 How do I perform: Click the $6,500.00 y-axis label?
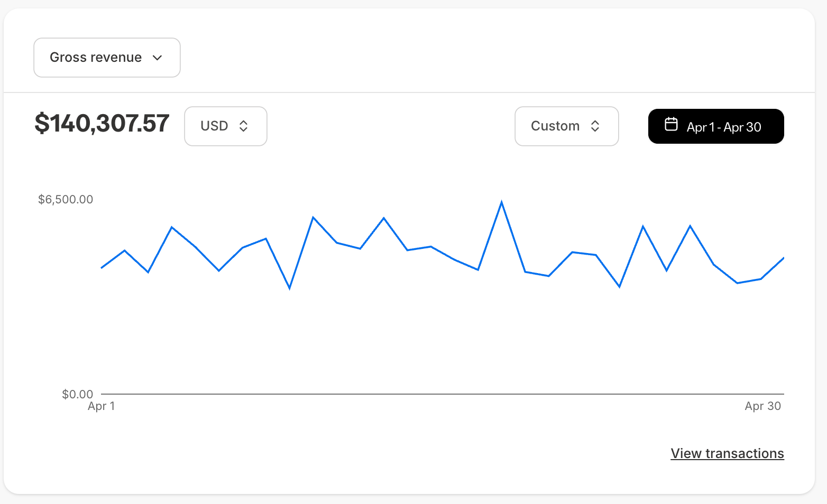coord(66,199)
